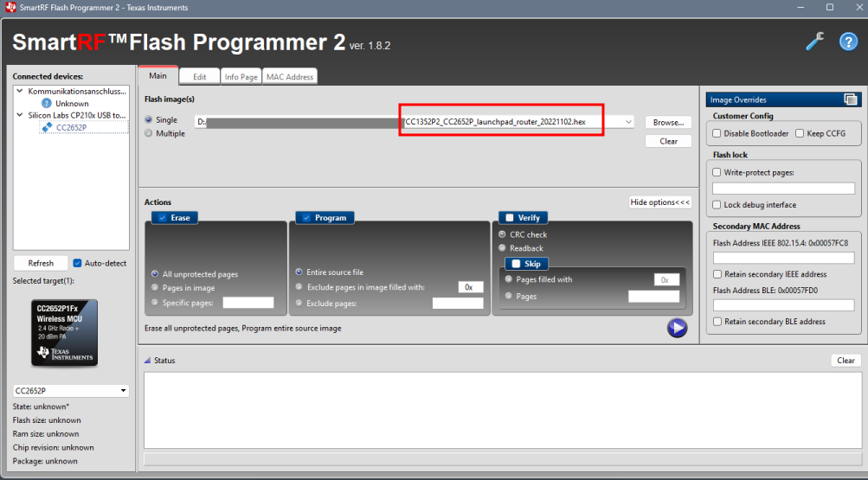Select the CC2652P device in the tree
Image resolution: width=868 pixels, height=480 pixels.
(x=71, y=127)
